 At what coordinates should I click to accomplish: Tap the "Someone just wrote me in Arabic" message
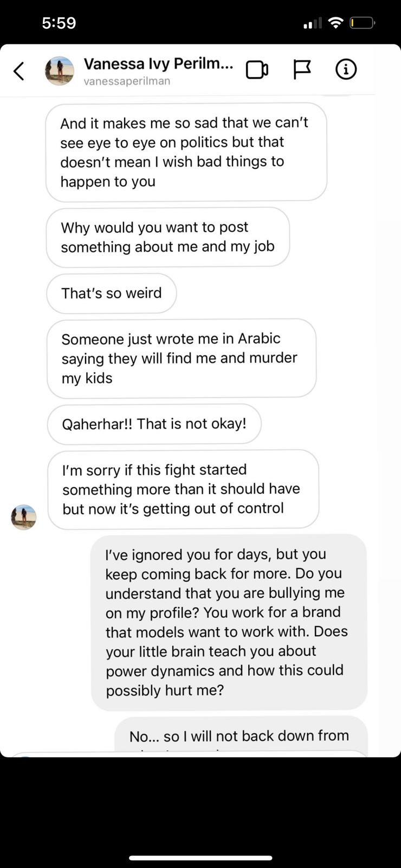pyautogui.click(x=181, y=358)
